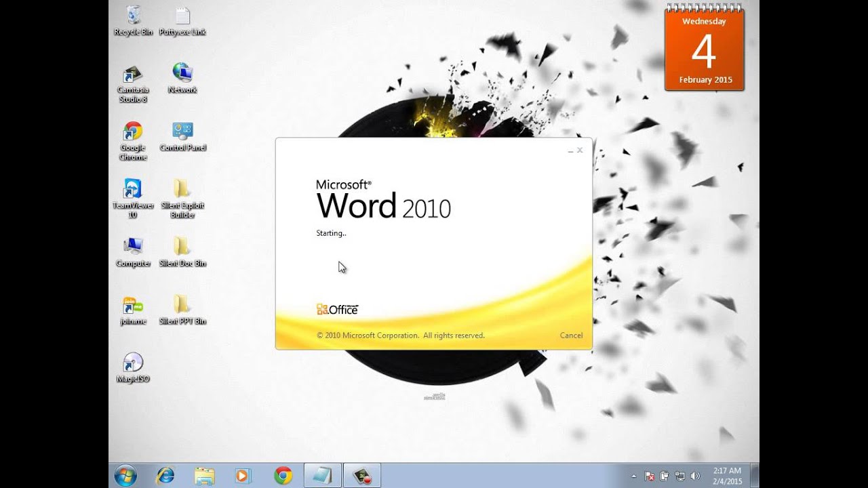Click the blue window taskbar button

pos(322,476)
